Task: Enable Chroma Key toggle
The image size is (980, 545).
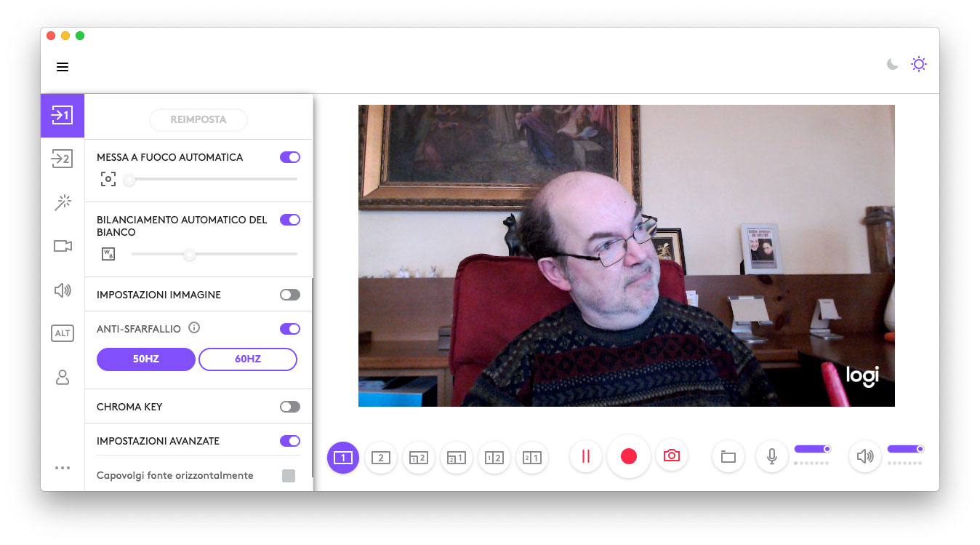Action: (x=290, y=407)
